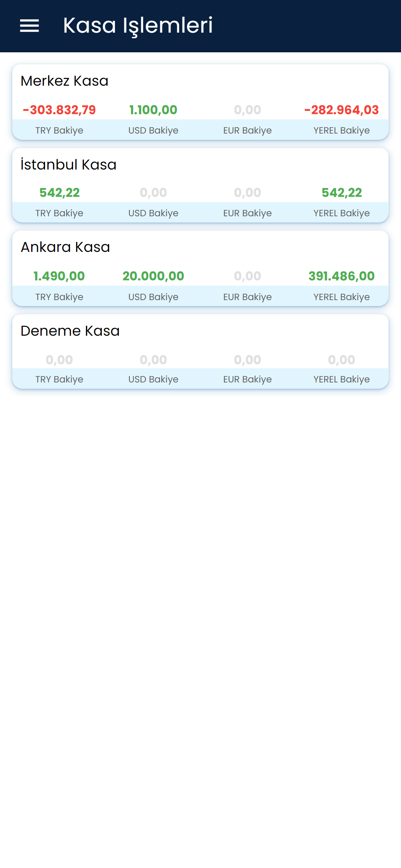
Task: Click Merkez Kasa USD balance 1.100,00
Action: coord(153,110)
